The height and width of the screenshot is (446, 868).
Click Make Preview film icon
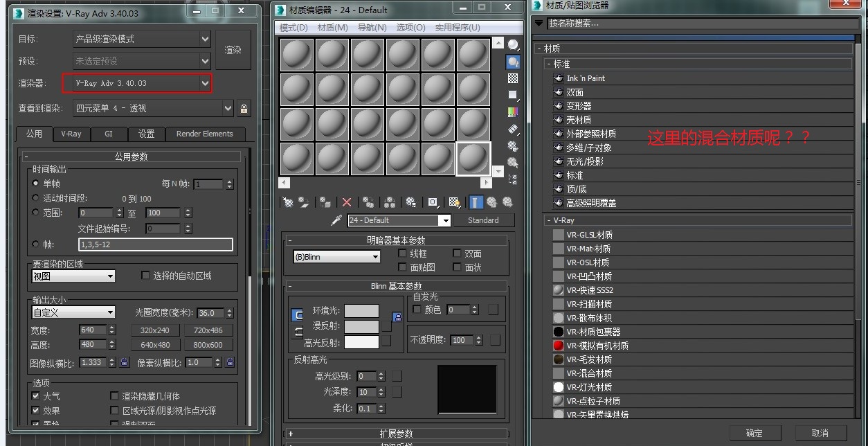pyautogui.click(x=513, y=129)
